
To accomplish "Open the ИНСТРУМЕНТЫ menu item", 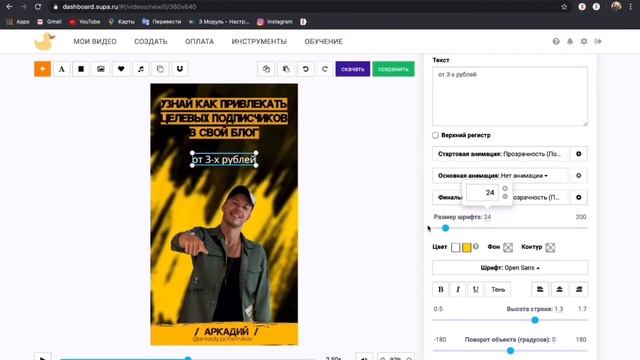I will point(259,42).
